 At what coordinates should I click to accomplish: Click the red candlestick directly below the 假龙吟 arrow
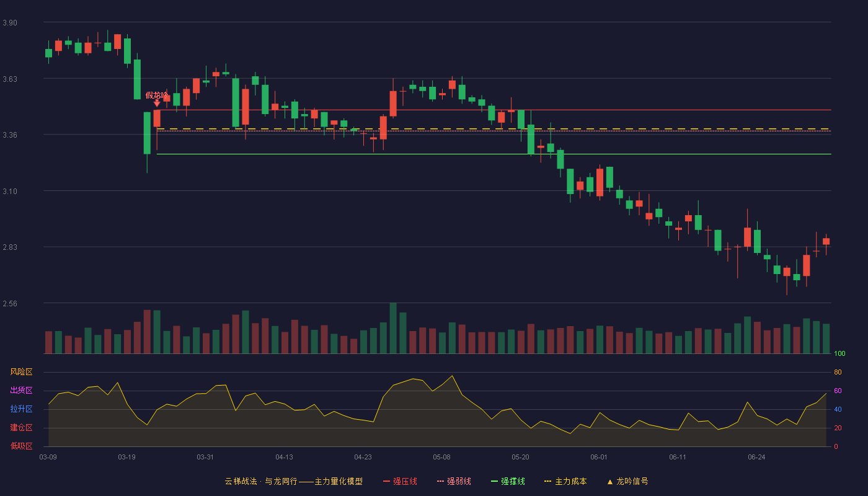(x=157, y=118)
